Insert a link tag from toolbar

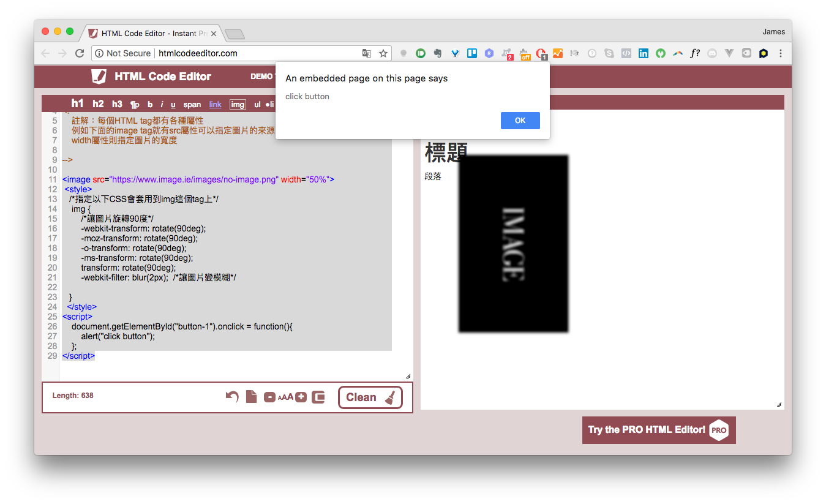pos(215,105)
